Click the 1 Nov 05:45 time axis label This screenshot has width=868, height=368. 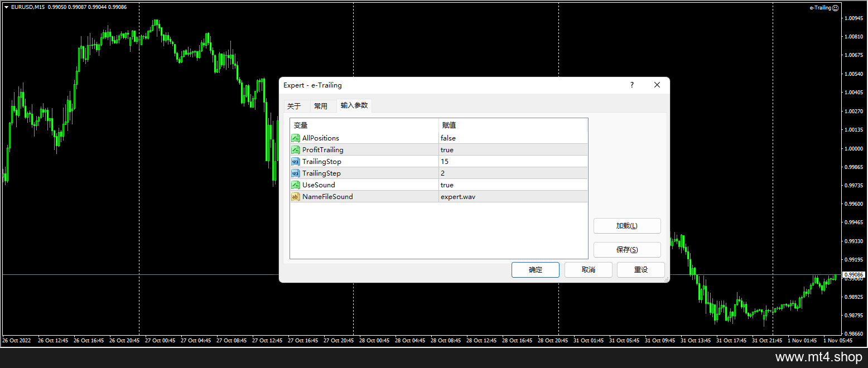837,340
